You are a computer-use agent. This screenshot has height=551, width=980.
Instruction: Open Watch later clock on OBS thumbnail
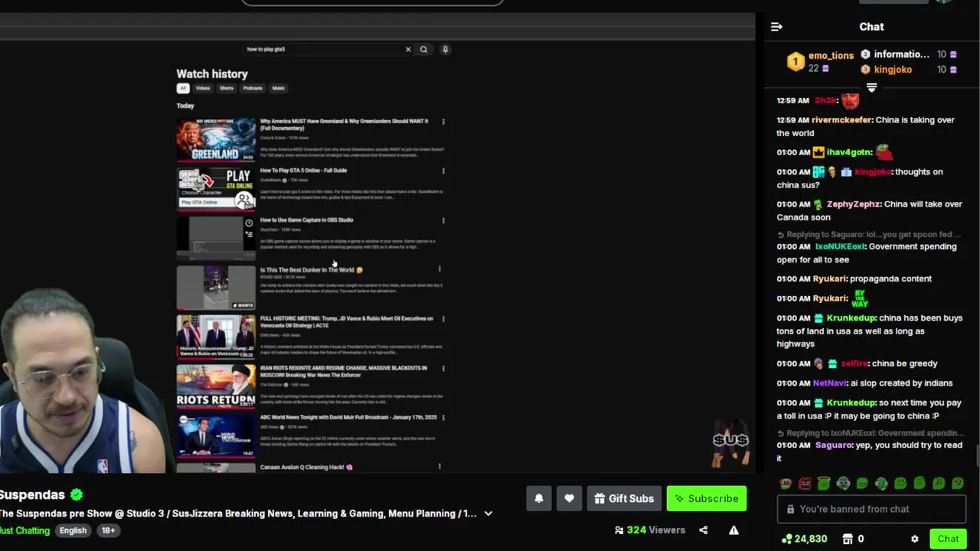click(x=248, y=223)
